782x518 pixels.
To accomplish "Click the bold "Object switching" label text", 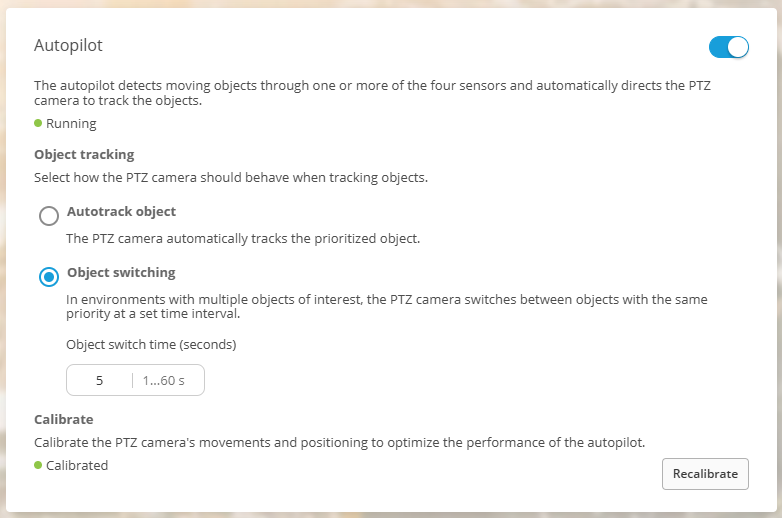I will pyautogui.click(x=121, y=272).
